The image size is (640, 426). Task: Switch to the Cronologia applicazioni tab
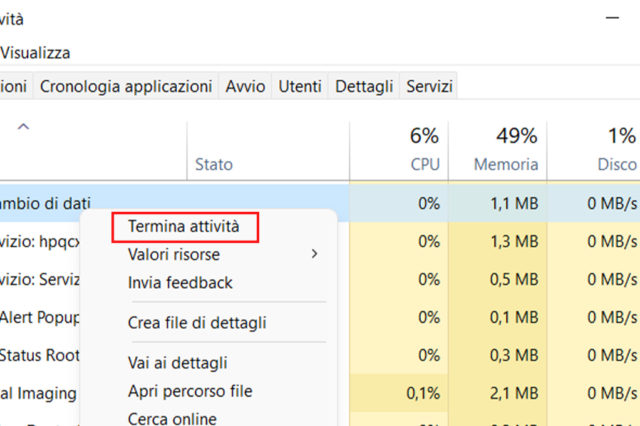tap(126, 86)
